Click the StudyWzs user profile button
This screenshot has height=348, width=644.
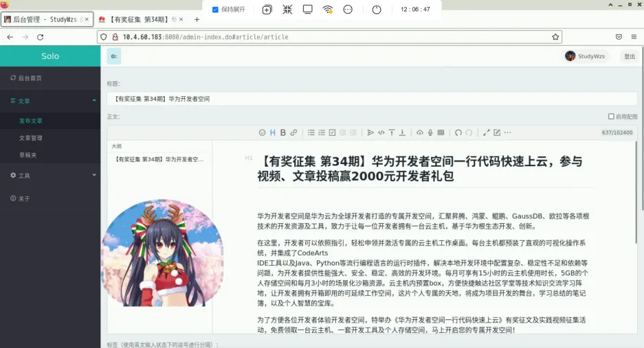pos(585,56)
